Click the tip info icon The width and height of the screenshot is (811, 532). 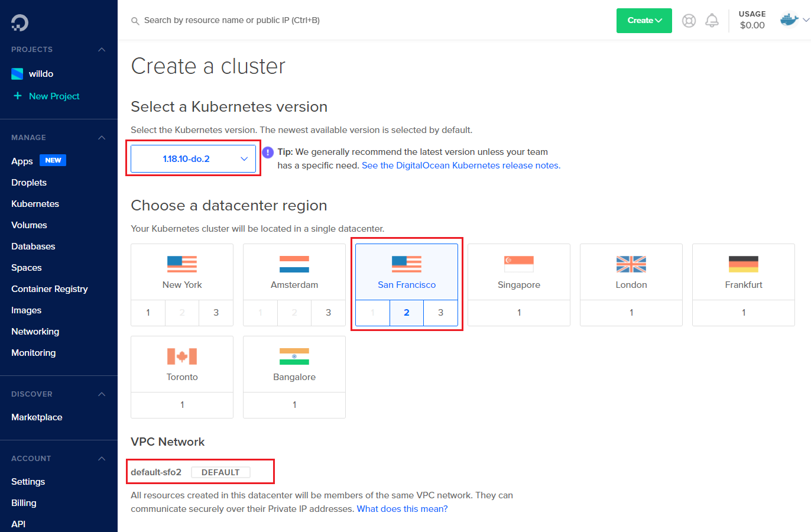[268, 153]
